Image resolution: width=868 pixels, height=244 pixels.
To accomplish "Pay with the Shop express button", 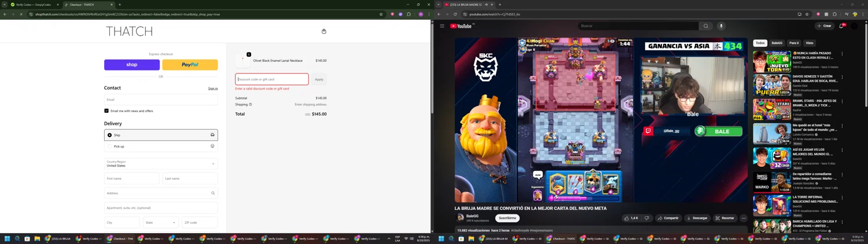I will click(132, 65).
